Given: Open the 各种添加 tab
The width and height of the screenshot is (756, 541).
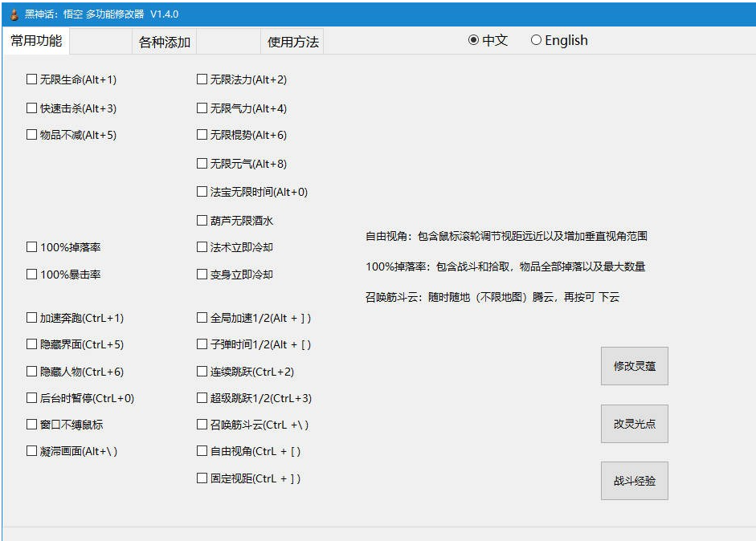Looking at the screenshot, I should 165,42.
